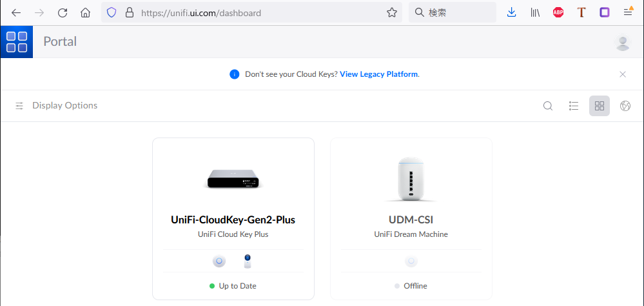
Task: Open the View Legacy Platform link
Action: tap(378, 74)
